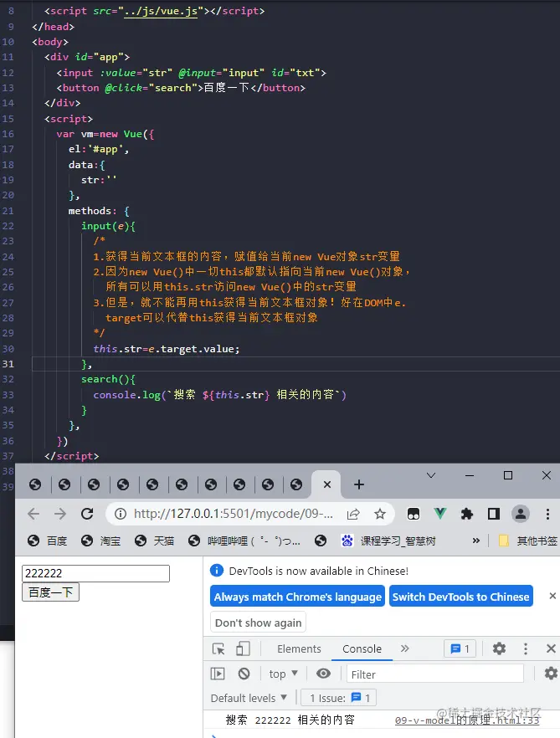Screen dimensions: 560x738
Task: Open DevTools settings gear
Action: pyautogui.click(x=499, y=648)
